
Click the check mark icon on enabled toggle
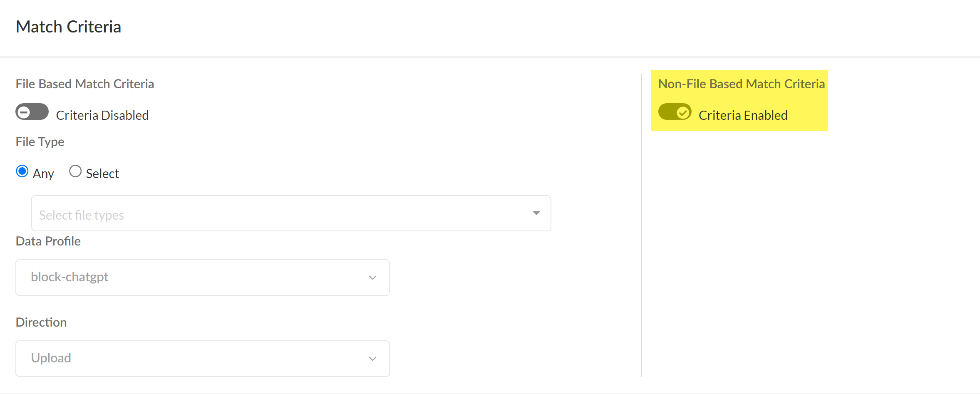(x=682, y=112)
